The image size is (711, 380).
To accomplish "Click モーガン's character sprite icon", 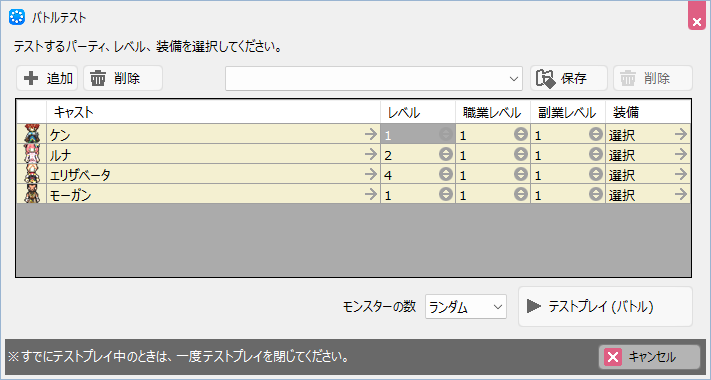I will [32, 194].
